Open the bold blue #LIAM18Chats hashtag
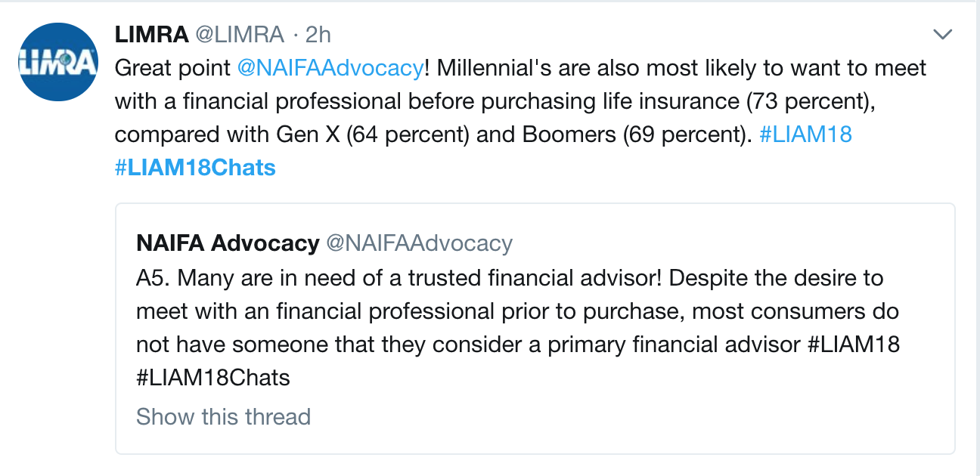Screen dimensions: 980x476 click(x=195, y=167)
